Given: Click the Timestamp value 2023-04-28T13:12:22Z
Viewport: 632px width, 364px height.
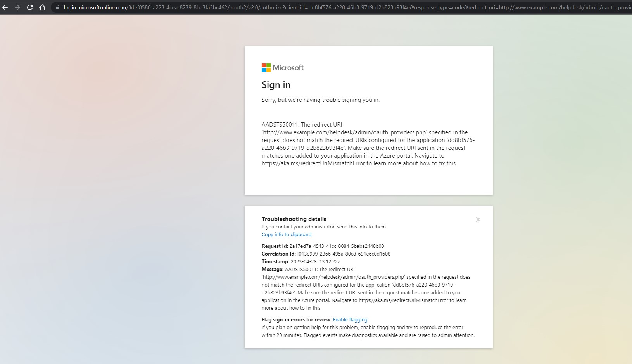Looking at the screenshot, I should tap(316, 262).
